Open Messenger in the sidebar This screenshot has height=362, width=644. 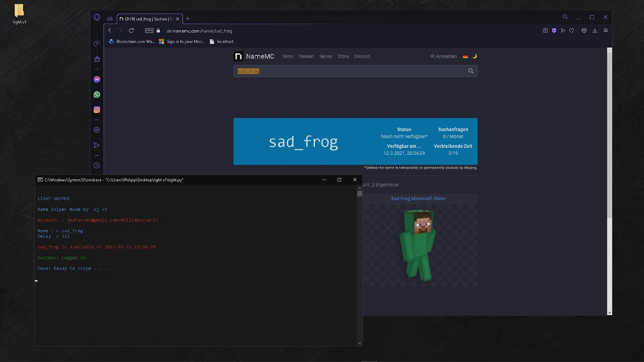97,79
